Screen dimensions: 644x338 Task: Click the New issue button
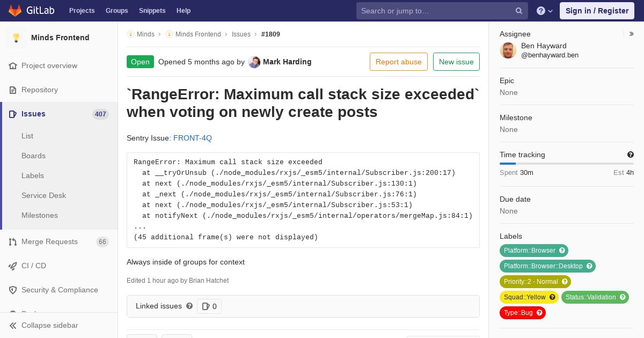coord(456,62)
